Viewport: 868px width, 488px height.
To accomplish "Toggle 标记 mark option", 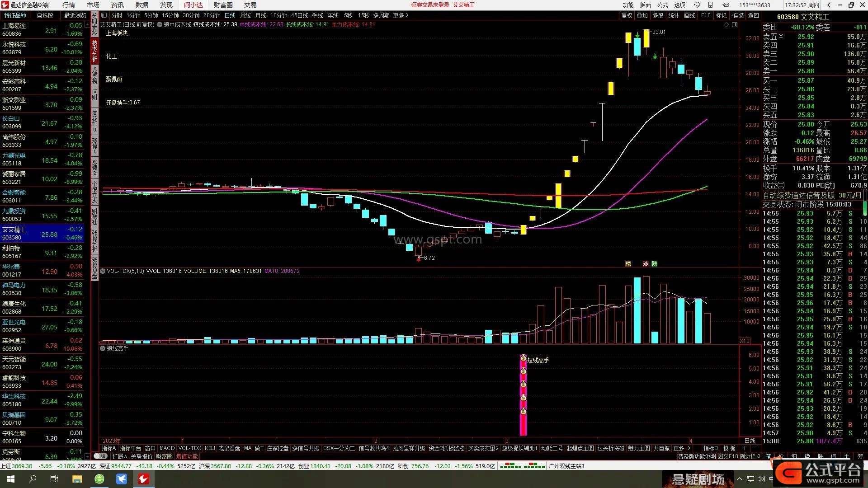I will pos(722,15).
